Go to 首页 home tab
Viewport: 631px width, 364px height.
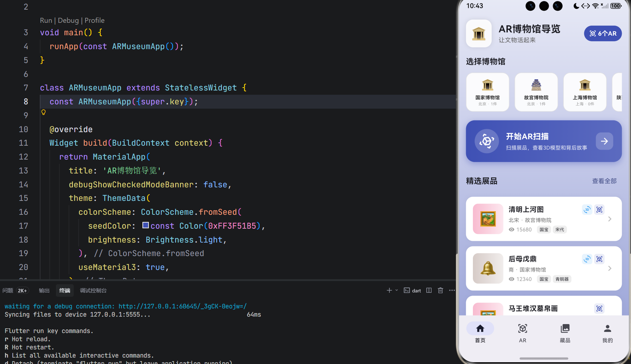[x=480, y=333]
